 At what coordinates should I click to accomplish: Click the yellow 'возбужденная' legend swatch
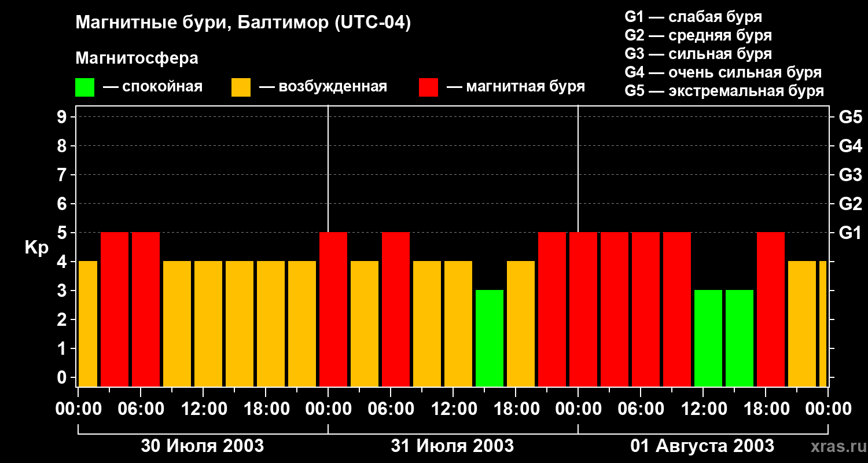click(x=241, y=87)
